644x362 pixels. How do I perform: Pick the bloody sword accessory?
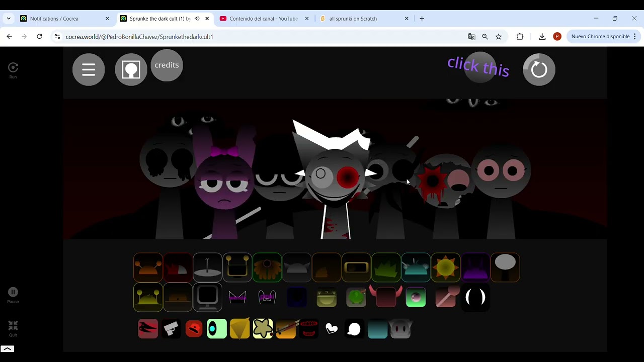[286, 329]
